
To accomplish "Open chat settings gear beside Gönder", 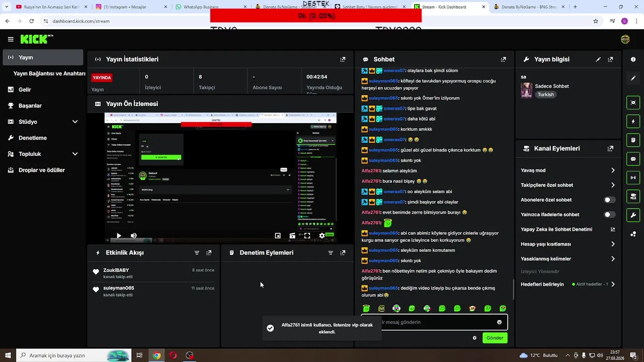I will [474, 338].
